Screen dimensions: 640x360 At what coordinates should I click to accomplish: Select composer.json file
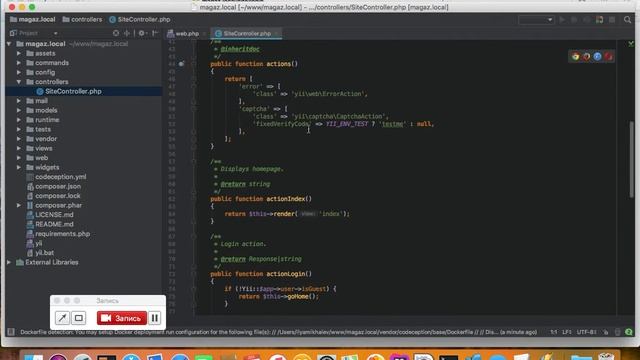(53, 186)
